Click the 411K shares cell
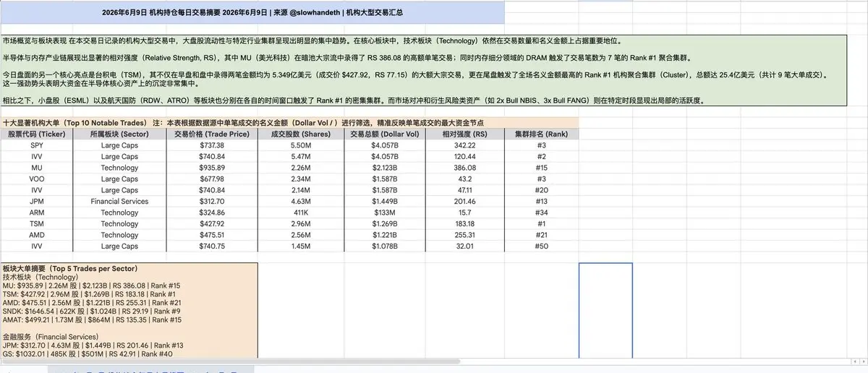Viewport: 868px width, 373px height. click(x=300, y=213)
